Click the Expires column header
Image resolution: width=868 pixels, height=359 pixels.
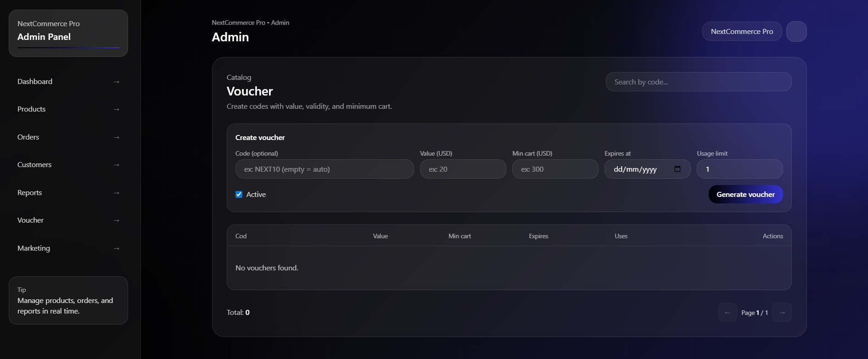538,236
